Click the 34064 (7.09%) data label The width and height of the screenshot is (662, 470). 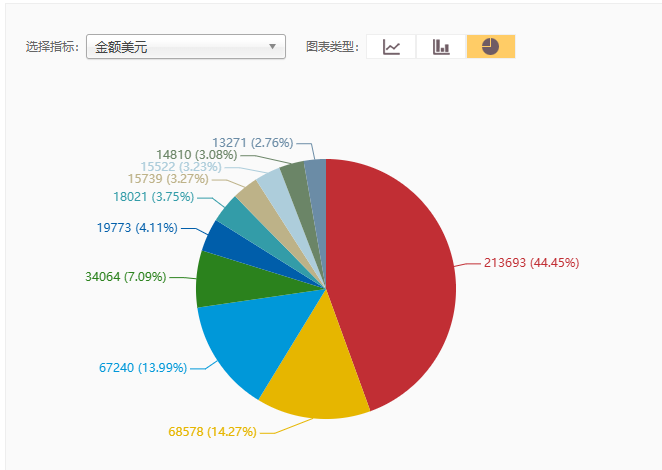(126, 276)
